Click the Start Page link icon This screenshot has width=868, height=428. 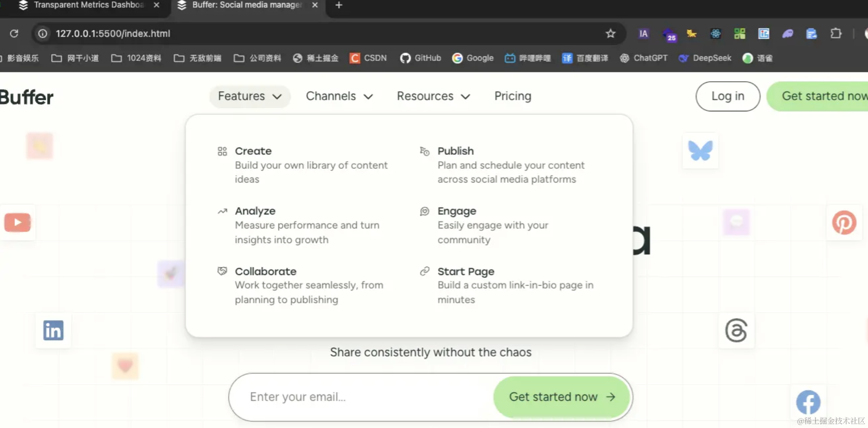click(x=425, y=271)
